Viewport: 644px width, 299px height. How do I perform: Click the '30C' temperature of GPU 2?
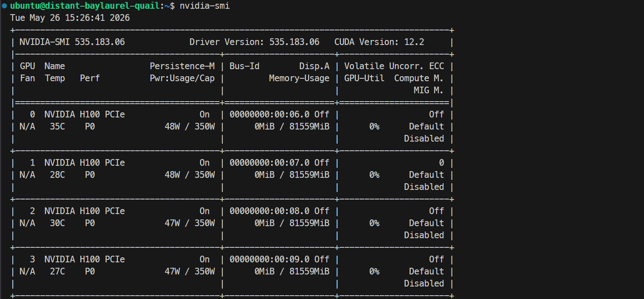click(57, 223)
